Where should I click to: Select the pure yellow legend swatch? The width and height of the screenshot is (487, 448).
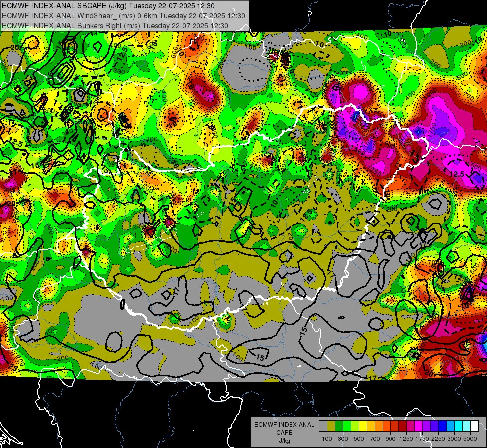tap(363, 426)
